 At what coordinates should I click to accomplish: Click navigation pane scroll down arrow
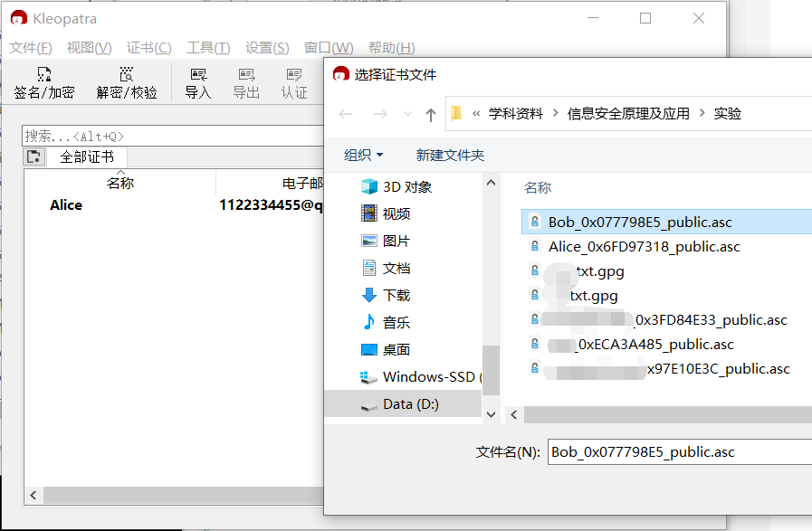(491, 414)
